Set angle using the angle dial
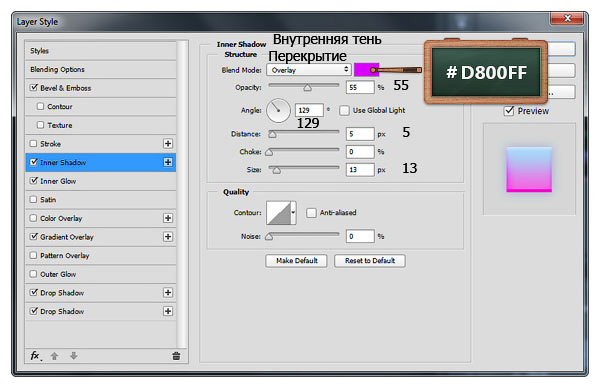The height and width of the screenshot is (388, 600). pos(278,111)
